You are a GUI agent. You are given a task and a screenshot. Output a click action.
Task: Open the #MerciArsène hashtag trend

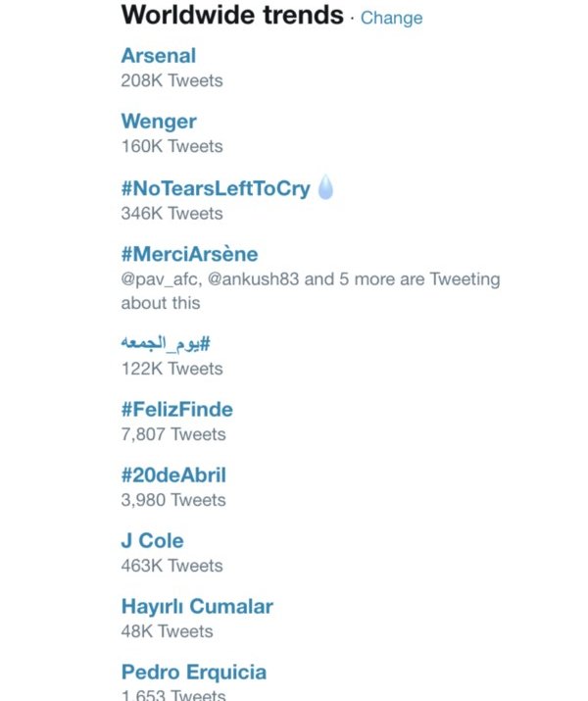click(190, 254)
